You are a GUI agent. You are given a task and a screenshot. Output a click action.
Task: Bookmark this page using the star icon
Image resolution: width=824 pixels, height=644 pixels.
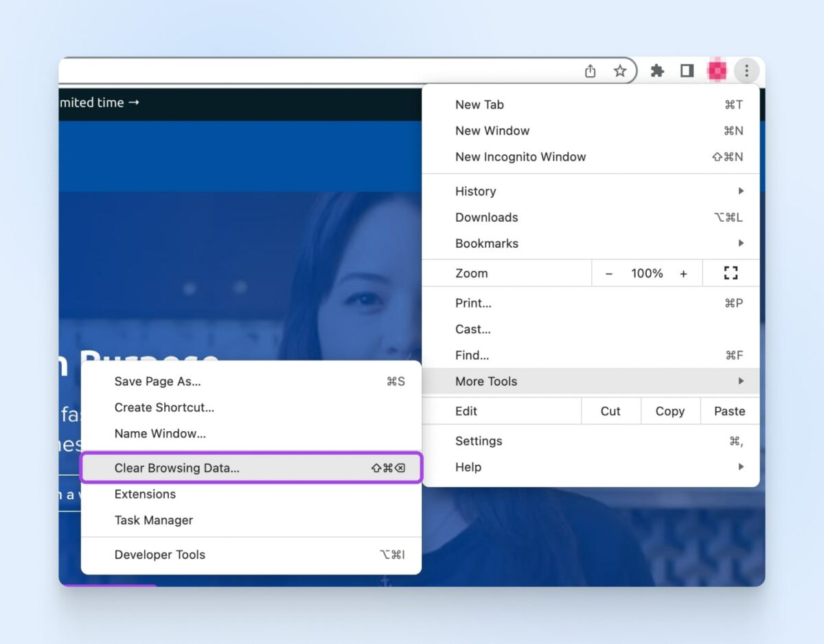pyautogui.click(x=620, y=71)
